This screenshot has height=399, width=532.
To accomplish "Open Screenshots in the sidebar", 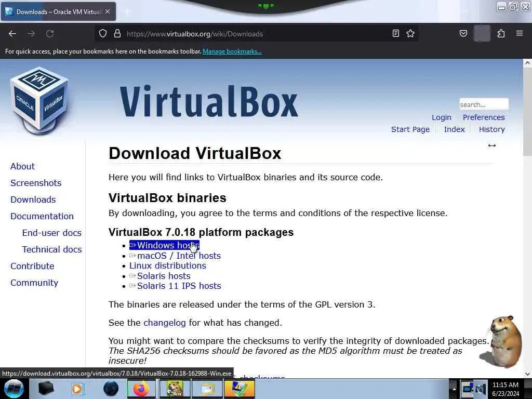I will click(36, 183).
